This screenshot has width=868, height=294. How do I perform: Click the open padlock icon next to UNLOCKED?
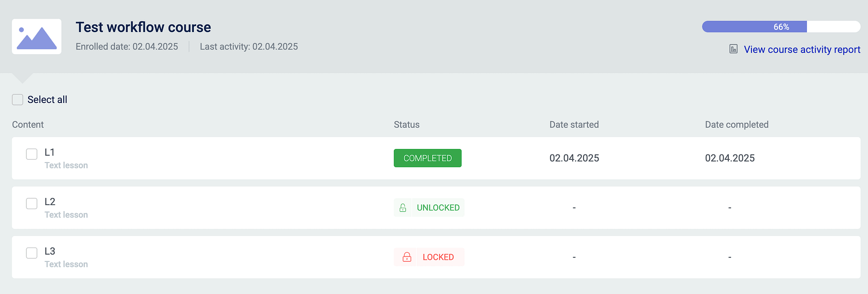point(403,208)
